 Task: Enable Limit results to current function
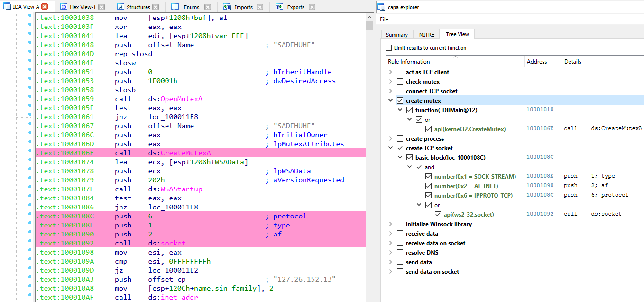click(x=389, y=48)
